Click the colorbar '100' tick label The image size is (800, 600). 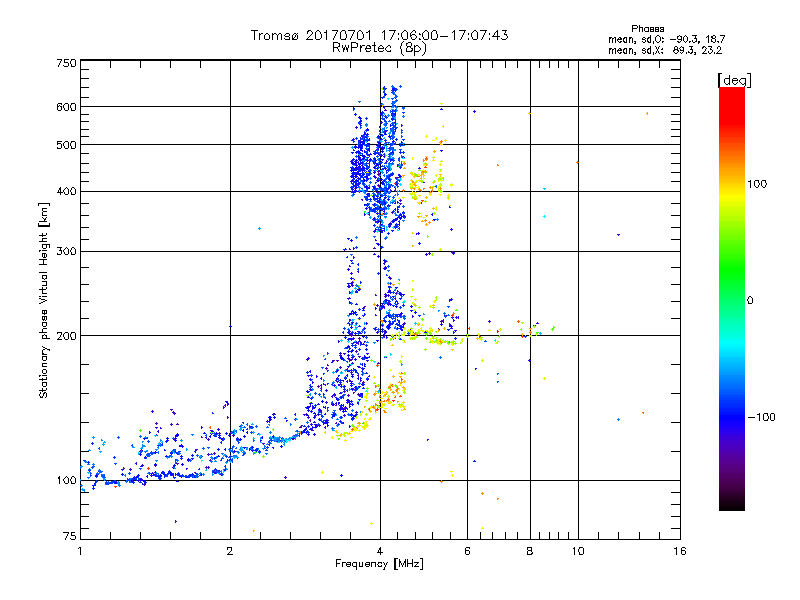tap(757, 184)
